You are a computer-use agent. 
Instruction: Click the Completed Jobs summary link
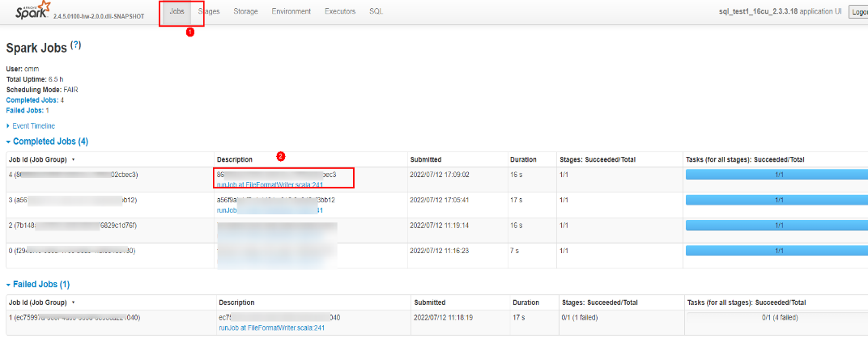[32, 100]
